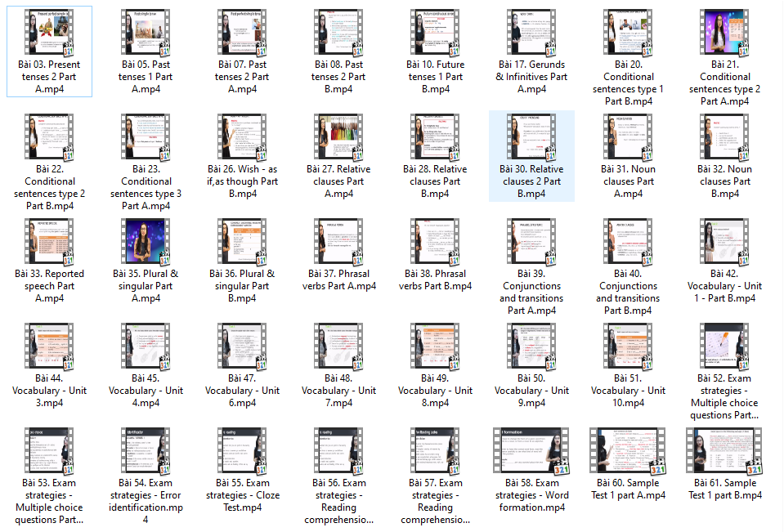The height and width of the screenshot is (532, 784).
Task: Select Bài 26 Wish - as if video file
Action: coord(242,137)
